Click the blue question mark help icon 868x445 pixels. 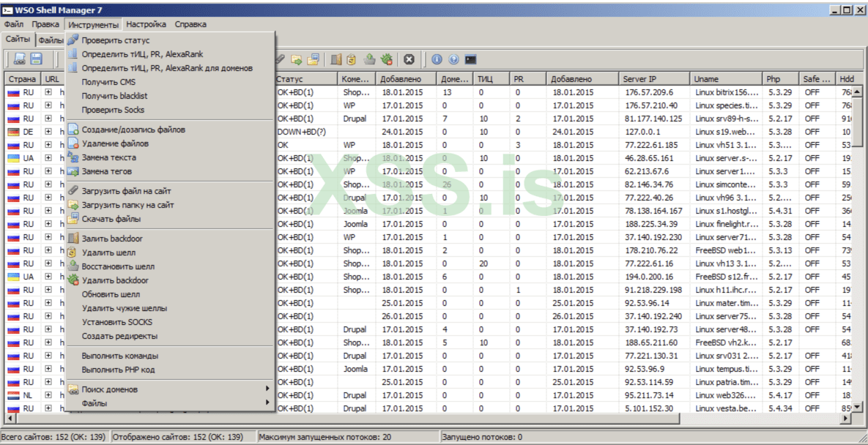[453, 59]
